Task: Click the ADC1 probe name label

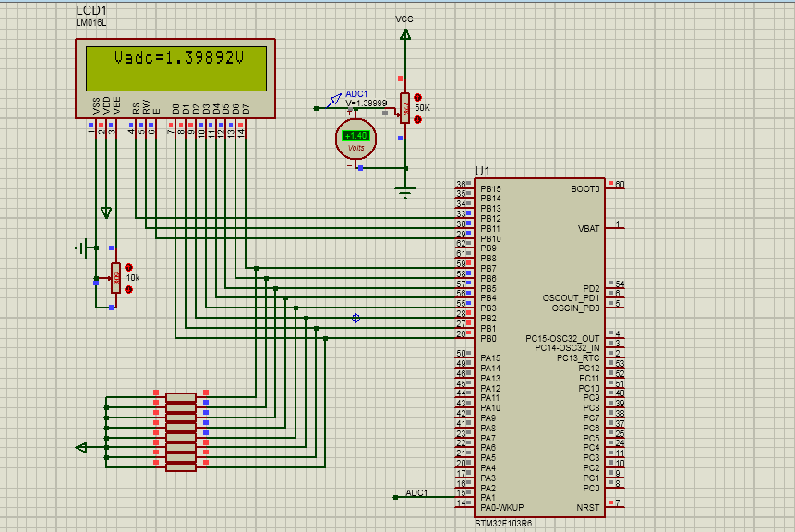Action: tap(356, 94)
